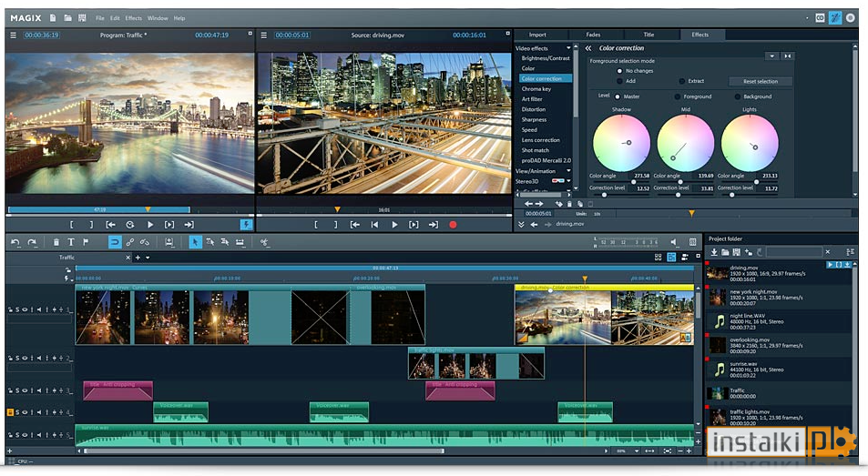Jump to range end on program monitor
868x476 pixels.
point(189,225)
